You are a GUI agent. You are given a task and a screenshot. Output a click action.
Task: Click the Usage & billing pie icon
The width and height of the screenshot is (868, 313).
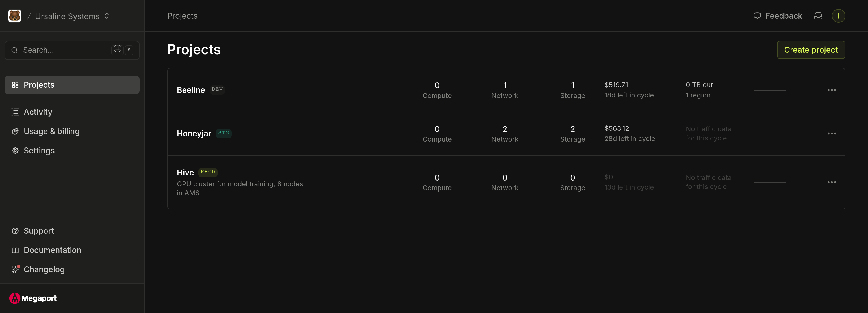(x=15, y=131)
